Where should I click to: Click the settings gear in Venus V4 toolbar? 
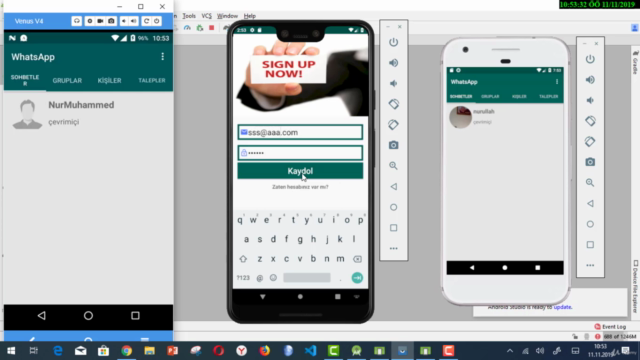point(89,21)
